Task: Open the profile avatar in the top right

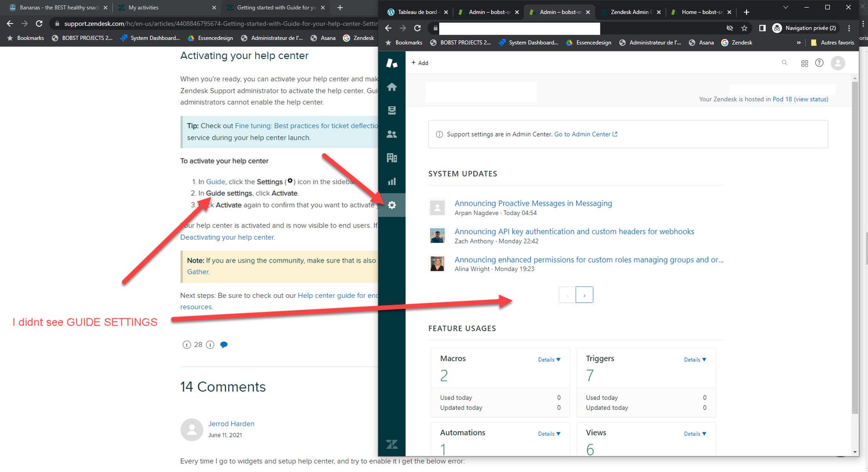Action: click(838, 63)
